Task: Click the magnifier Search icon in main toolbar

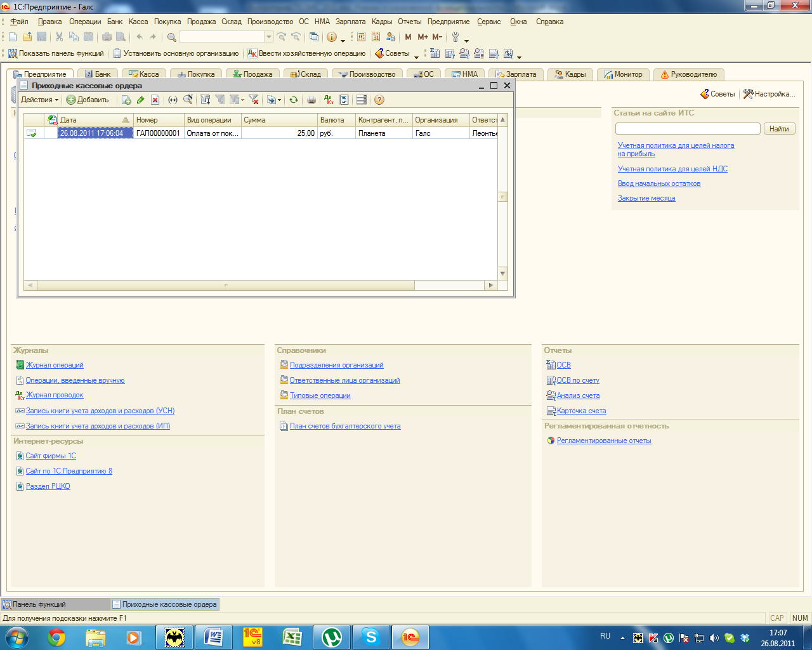Action: 171,37
